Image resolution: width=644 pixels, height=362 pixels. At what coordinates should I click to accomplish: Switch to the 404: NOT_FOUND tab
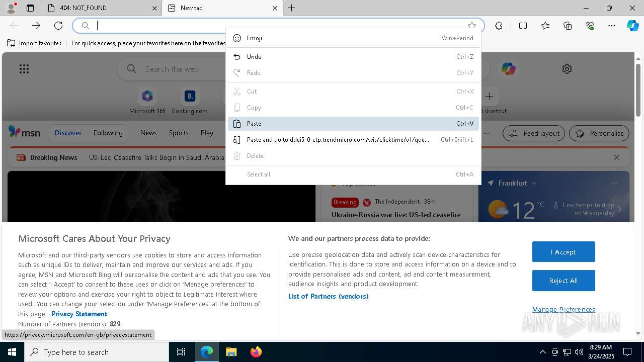[102, 8]
